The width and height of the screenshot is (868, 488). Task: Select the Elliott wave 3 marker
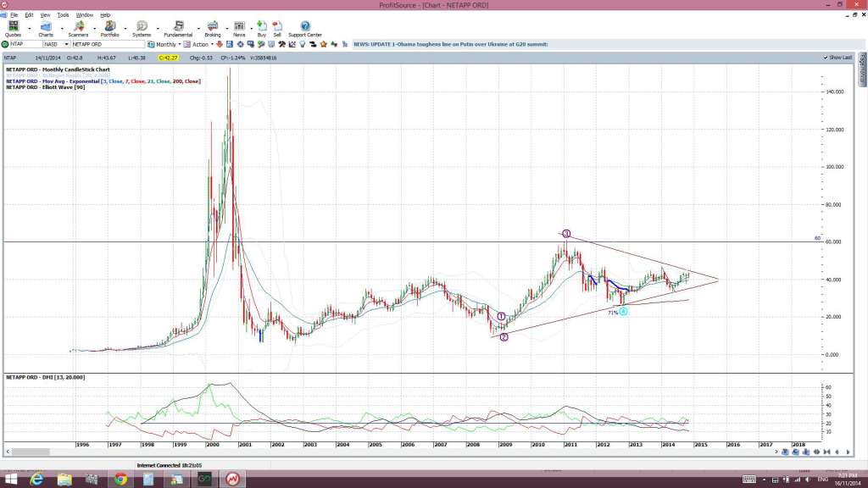click(x=565, y=234)
